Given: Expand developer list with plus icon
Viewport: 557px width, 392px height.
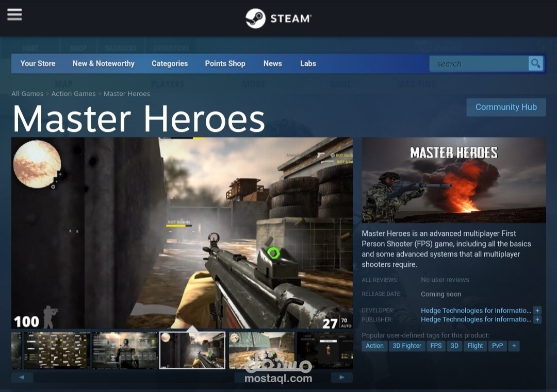Looking at the screenshot, I should tap(537, 311).
